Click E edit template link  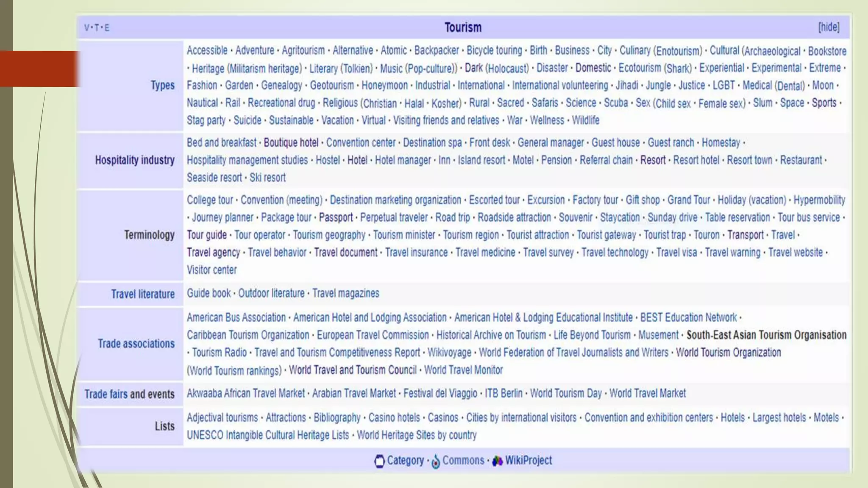(x=107, y=28)
